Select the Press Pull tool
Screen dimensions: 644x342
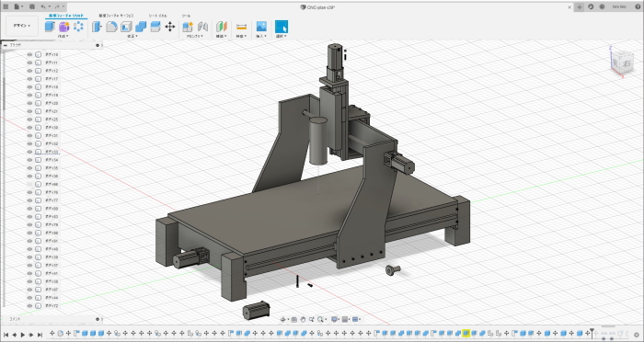tap(97, 27)
